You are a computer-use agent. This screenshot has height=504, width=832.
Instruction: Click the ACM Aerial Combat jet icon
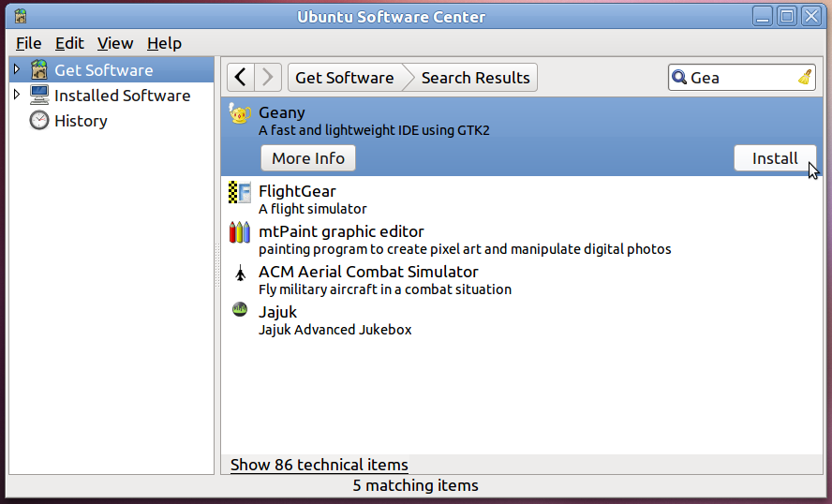[240, 274]
